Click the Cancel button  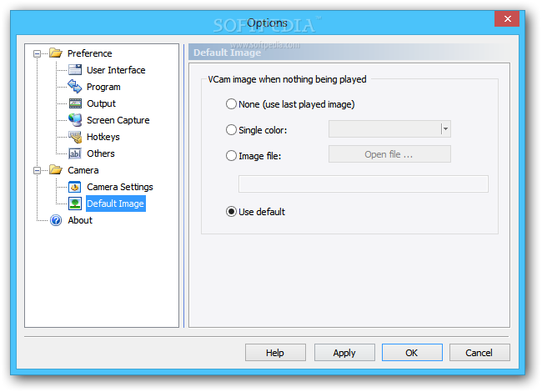point(479,353)
